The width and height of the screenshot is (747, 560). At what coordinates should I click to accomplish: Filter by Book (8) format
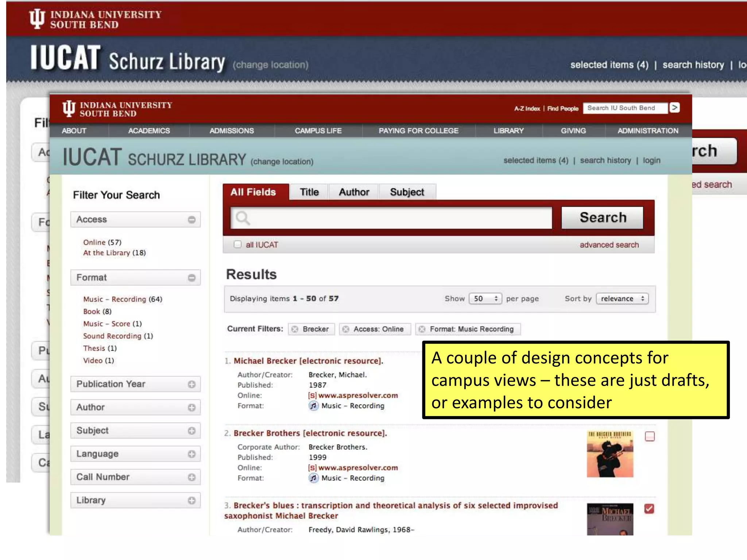[x=97, y=311]
